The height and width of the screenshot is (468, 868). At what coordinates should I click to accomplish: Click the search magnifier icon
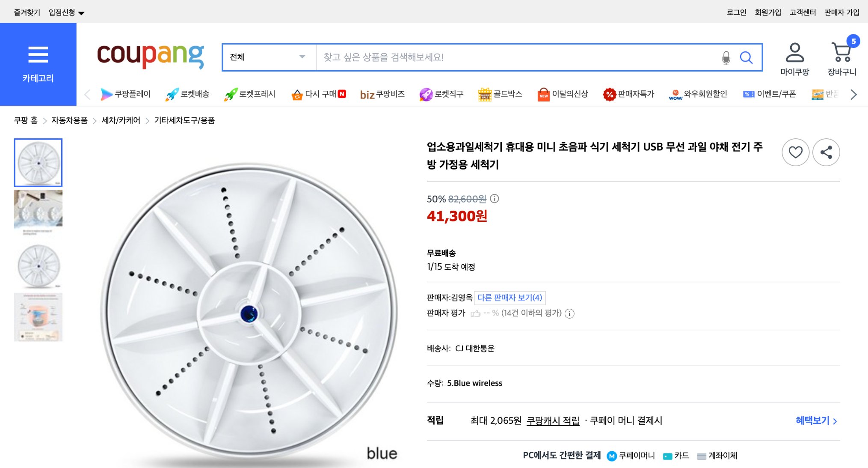pos(746,57)
